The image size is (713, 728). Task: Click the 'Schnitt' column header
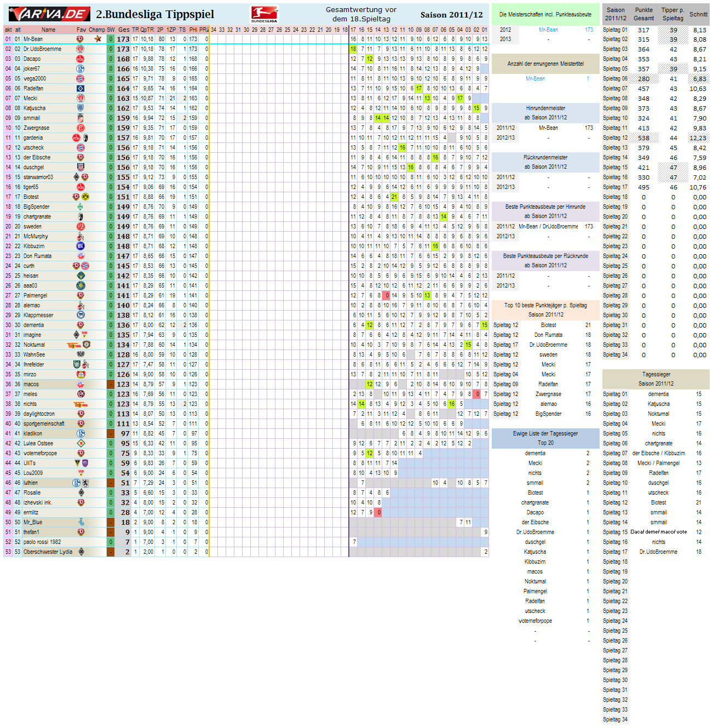698,14
